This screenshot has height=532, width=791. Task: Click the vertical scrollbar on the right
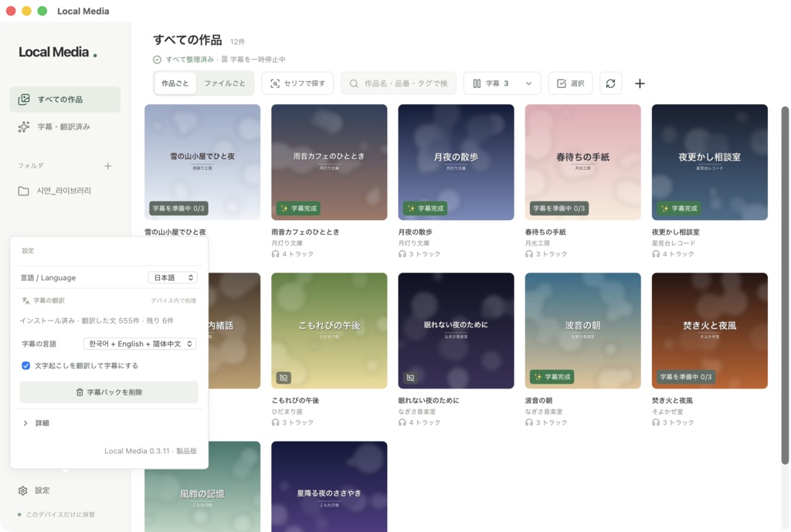(785, 285)
